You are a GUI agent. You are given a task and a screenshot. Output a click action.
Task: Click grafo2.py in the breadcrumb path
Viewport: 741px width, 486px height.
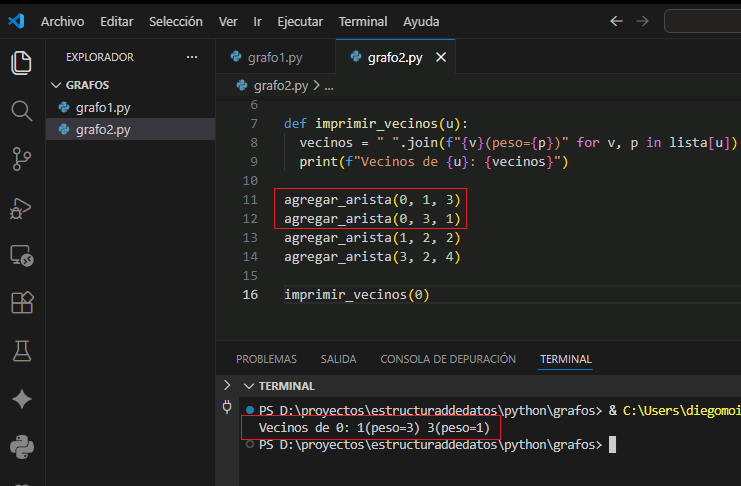(x=280, y=86)
